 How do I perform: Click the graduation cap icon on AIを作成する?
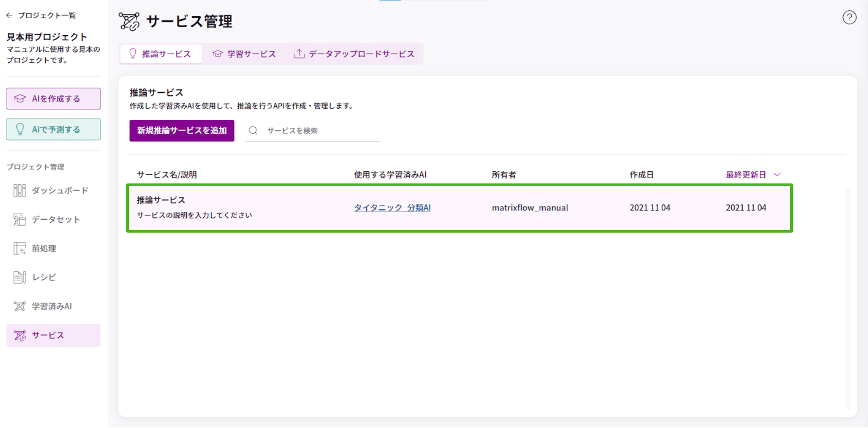20,99
